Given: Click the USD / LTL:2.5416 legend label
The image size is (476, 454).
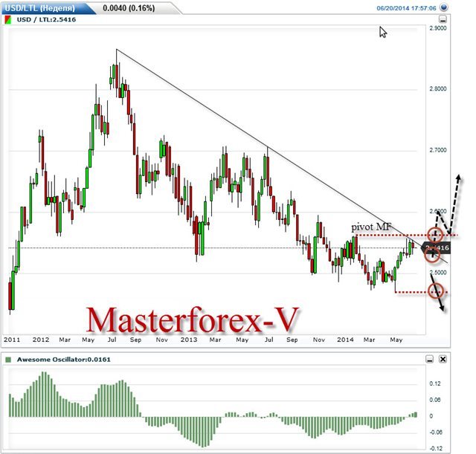Looking at the screenshot, I should [x=46, y=20].
